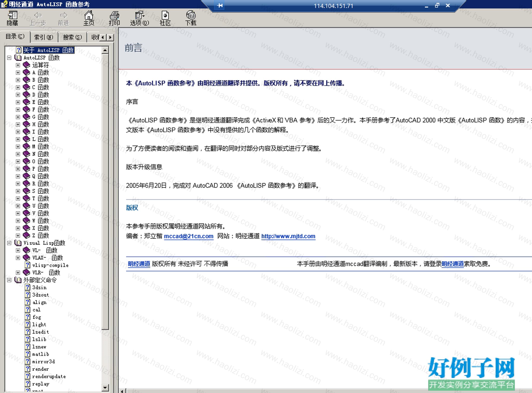Click the remote session pin icon
The image size is (532, 393).
pos(220,6)
